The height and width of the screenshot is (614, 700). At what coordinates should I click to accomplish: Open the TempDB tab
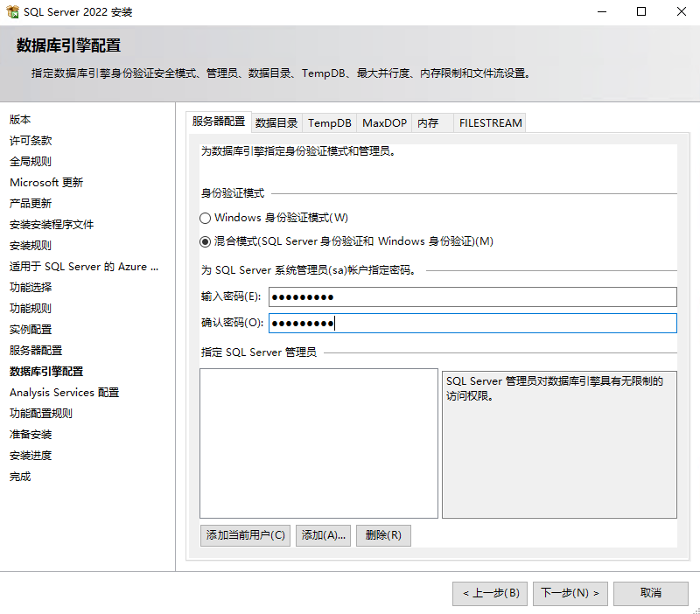tap(330, 122)
